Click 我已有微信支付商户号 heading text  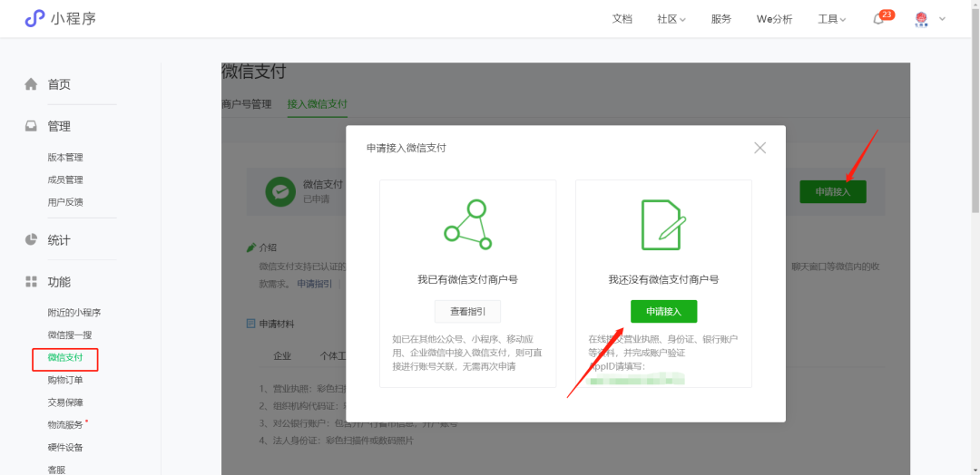pyautogui.click(x=467, y=279)
